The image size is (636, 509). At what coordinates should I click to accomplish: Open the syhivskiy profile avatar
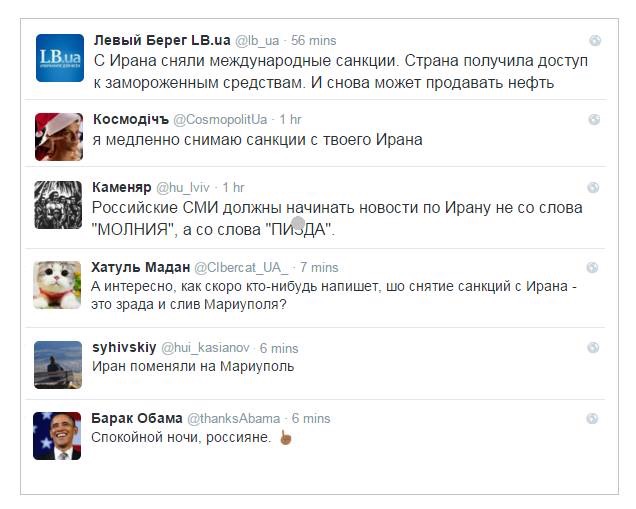click(58, 365)
